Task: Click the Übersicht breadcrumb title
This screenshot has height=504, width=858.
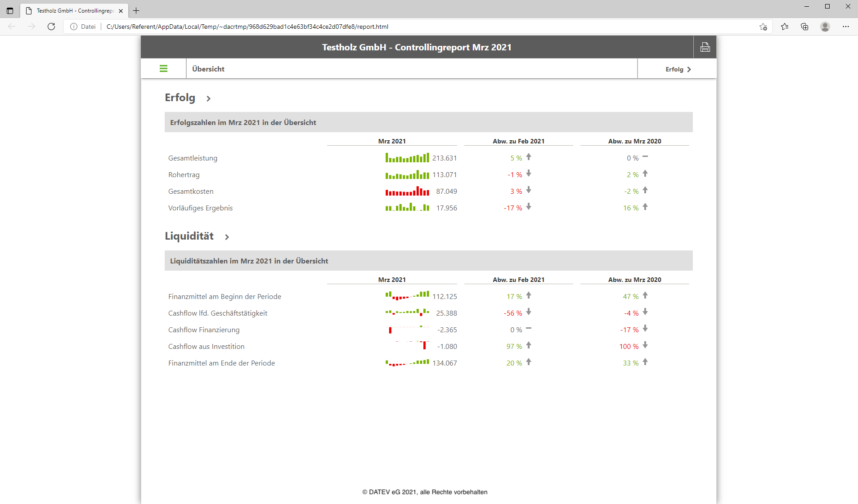Action: point(208,69)
